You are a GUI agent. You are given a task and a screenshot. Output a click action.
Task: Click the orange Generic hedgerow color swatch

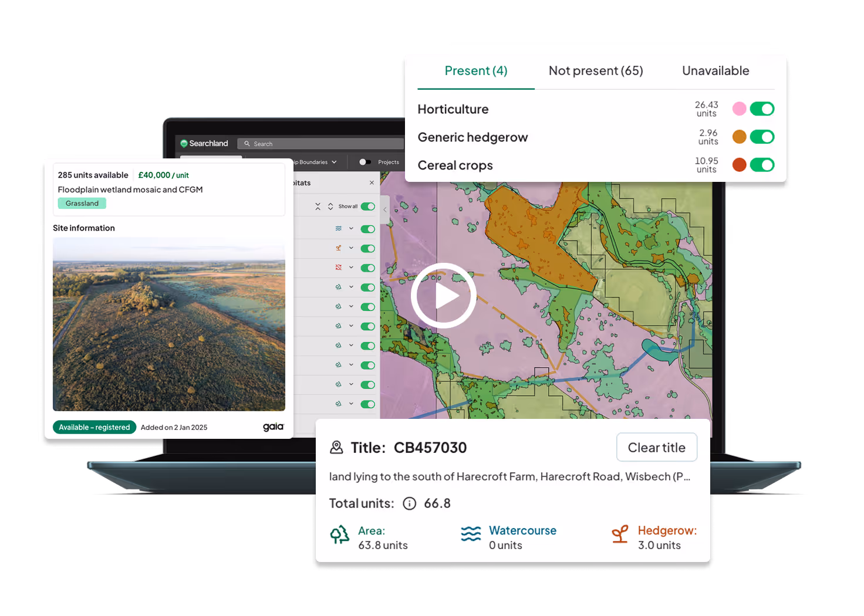(x=740, y=137)
